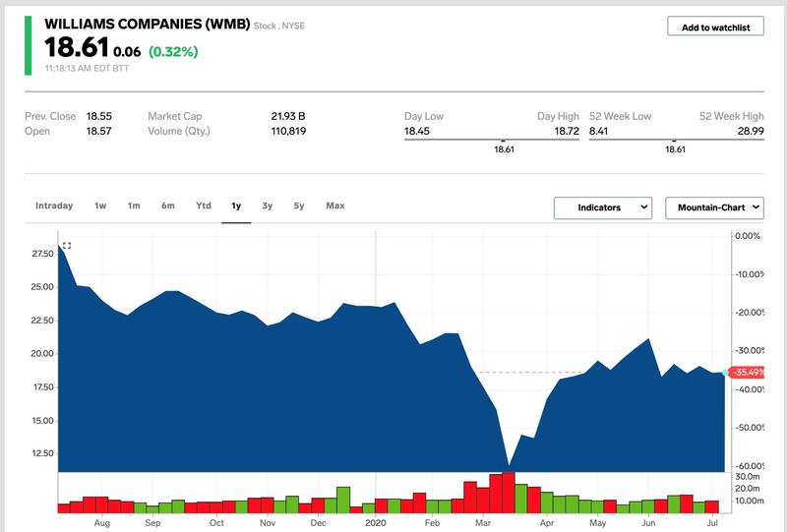Viewport: 787px width, 532px height.
Task: Click the Open value 18.57
Action: [x=99, y=131]
